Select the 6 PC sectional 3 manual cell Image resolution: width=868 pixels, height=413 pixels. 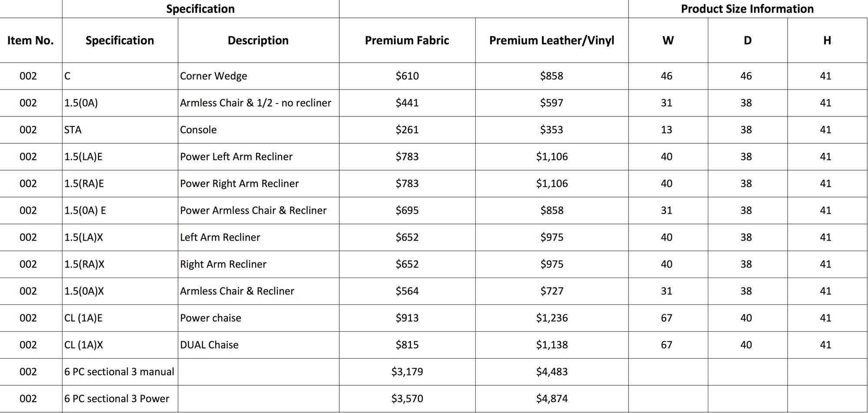[x=120, y=372]
